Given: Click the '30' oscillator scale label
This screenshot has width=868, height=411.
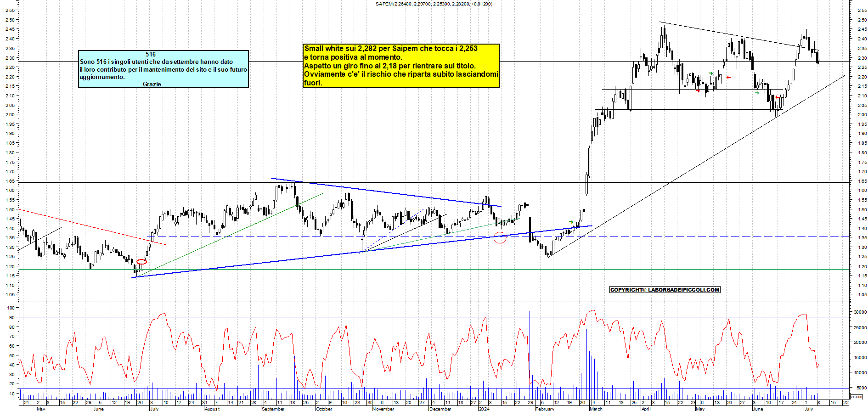Looking at the screenshot, I should point(12,374).
